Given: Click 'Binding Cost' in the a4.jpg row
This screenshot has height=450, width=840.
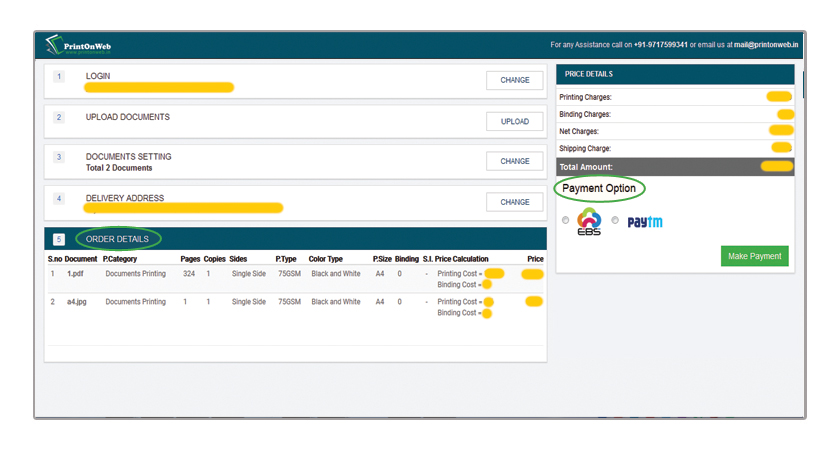Looking at the screenshot, I should (457, 313).
